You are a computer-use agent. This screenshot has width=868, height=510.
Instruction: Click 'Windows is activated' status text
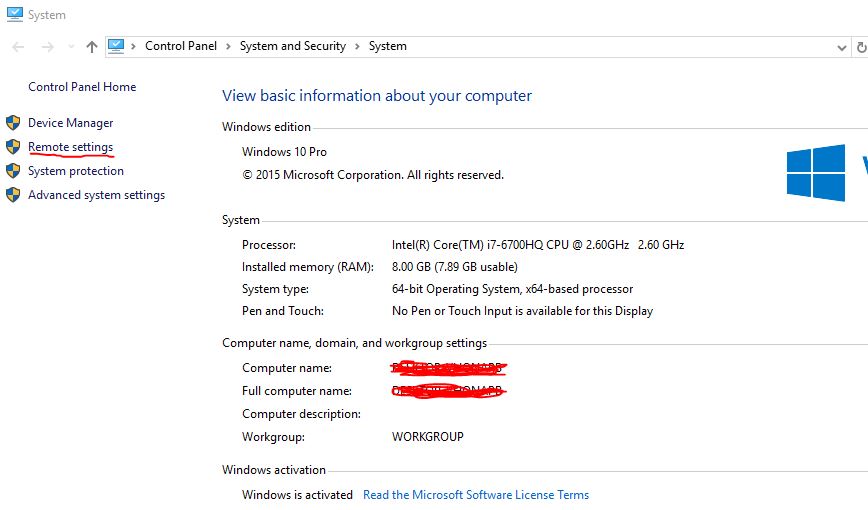click(297, 494)
